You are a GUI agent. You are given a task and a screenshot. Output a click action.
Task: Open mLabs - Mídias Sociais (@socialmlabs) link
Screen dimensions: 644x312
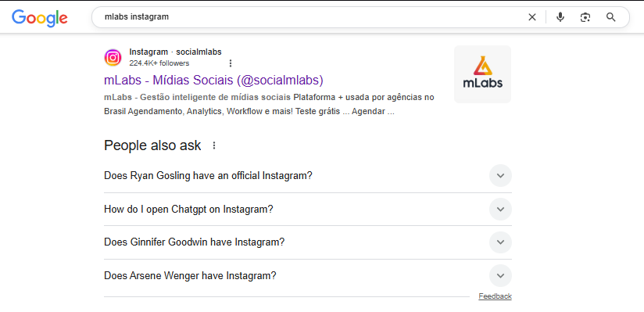213,81
